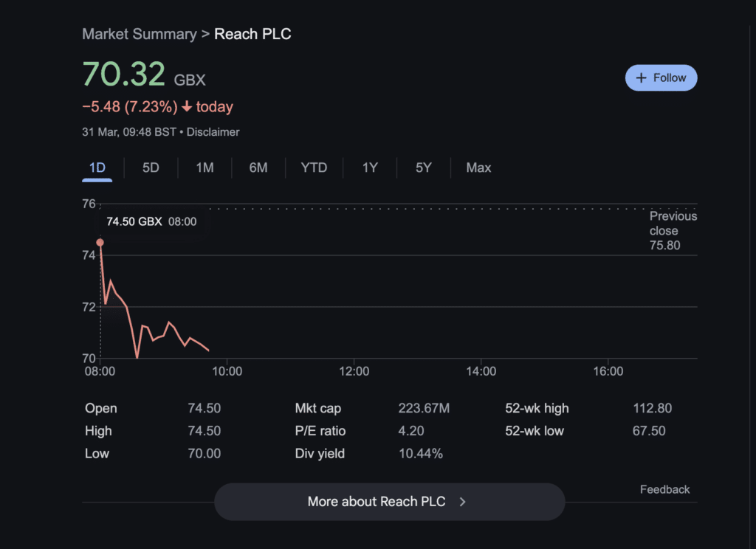The height and width of the screenshot is (549, 756).
Task: Click the chevron arrow on More about Reach PLC
Action: [x=462, y=502]
